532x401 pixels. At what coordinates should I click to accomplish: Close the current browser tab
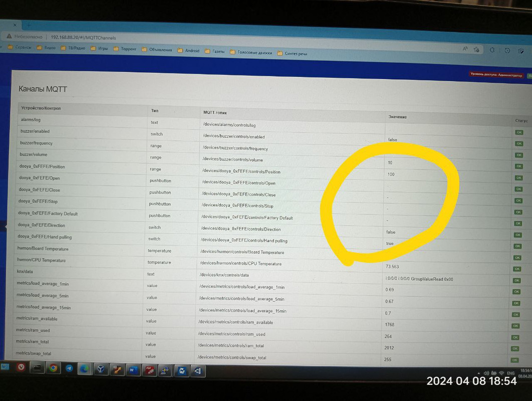coord(15,25)
